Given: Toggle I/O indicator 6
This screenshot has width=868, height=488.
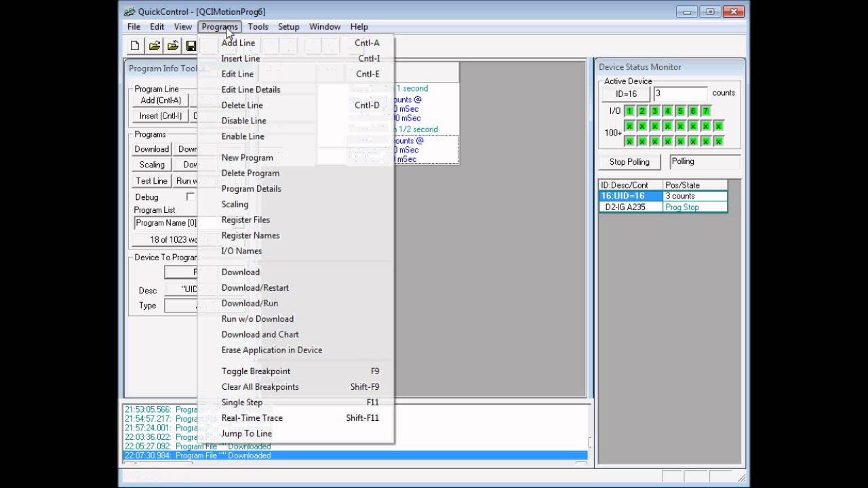Looking at the screenshot, I should pyautogui.click(x=693, y=111).
